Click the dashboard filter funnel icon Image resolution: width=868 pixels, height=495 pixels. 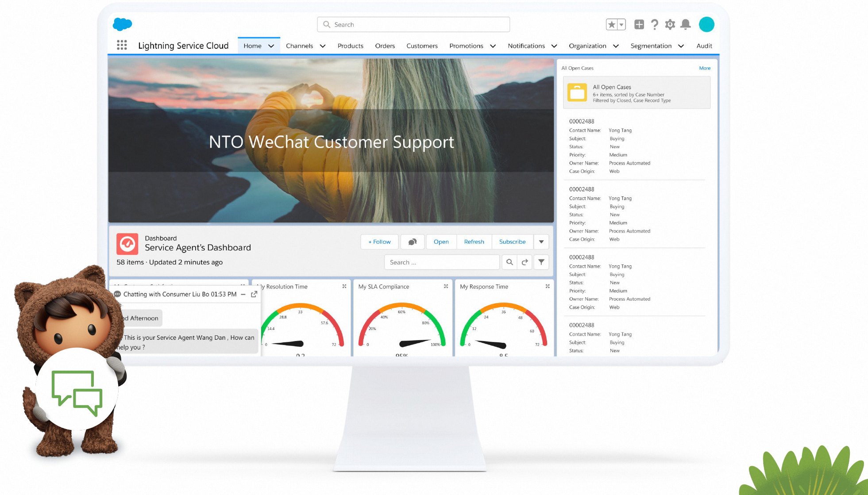click(541, 262)
